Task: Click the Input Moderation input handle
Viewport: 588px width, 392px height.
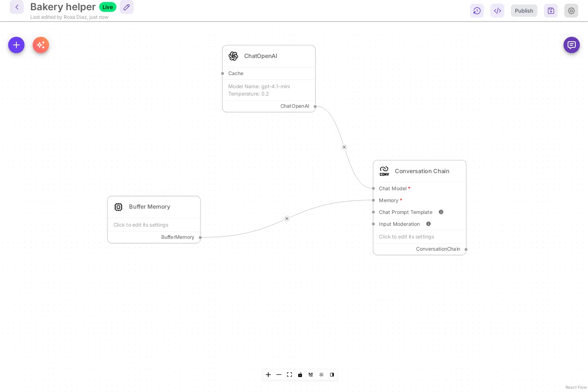Action: pos(373,224)
